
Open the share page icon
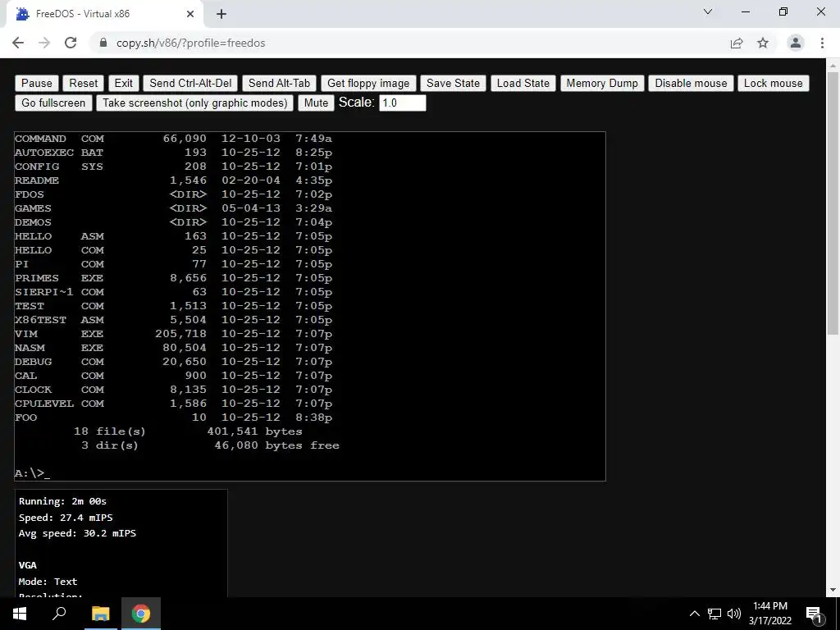point(737,43)
